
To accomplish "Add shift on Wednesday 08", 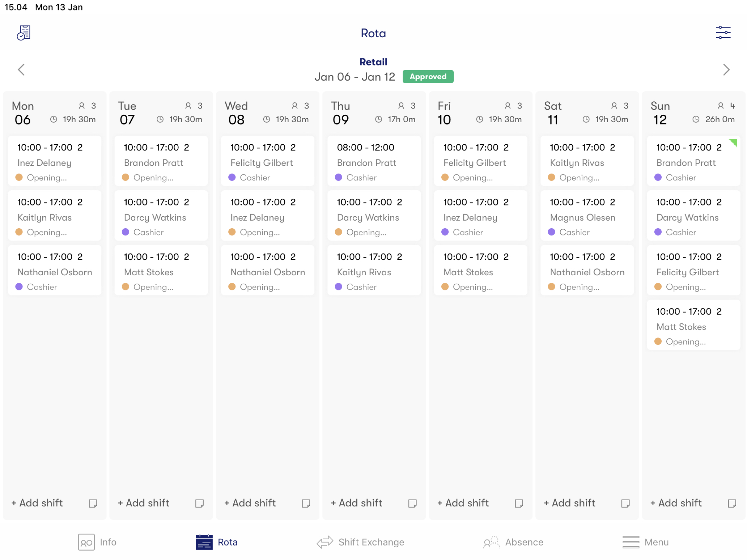I will tap(250, 503).
